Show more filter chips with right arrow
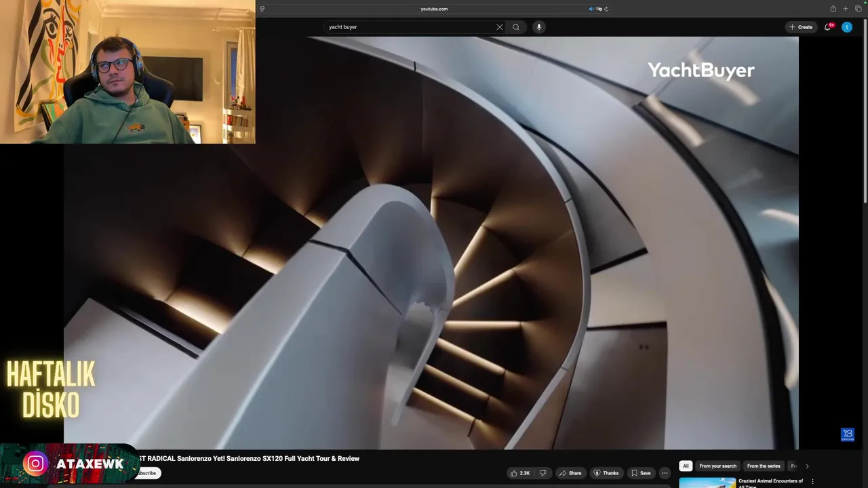 click(x=807, y=466)
